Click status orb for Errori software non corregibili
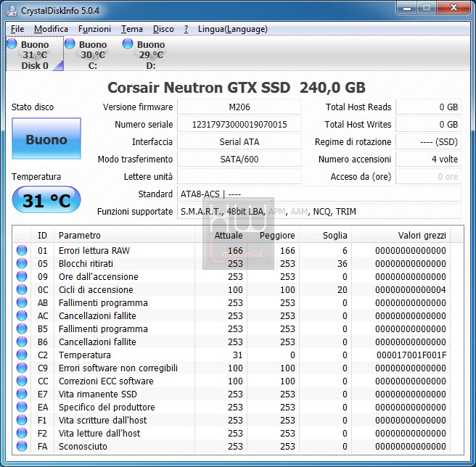This screenshot has width=476, height=467. (x=22, y=368)
